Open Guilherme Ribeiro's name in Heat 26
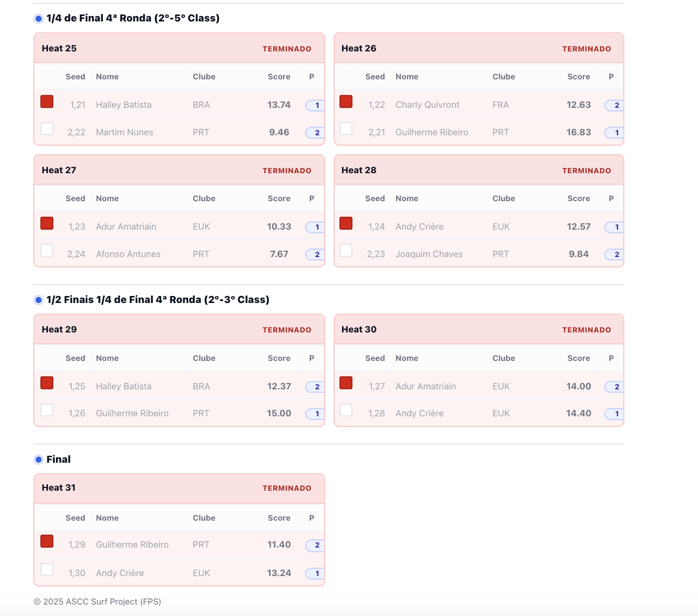698x616 pixels. [x=431, y=132]
